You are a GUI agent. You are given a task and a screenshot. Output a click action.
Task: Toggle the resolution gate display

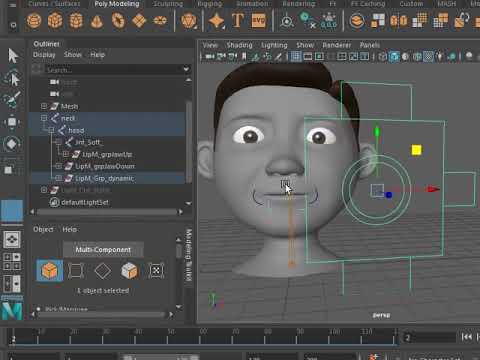pyautogui.click(x=319, y=57)
